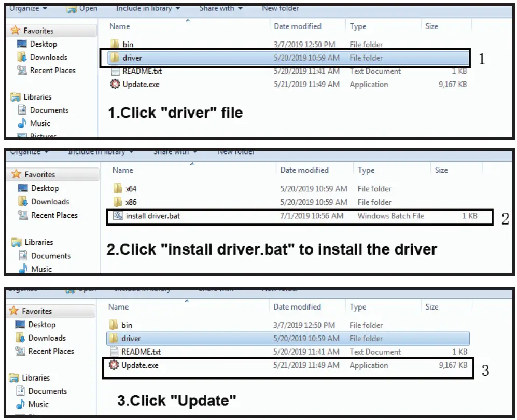The height and width of the screenshot is (420, 517).
Task: Sort by Type column in step 2 window
Action: [366, 170]
